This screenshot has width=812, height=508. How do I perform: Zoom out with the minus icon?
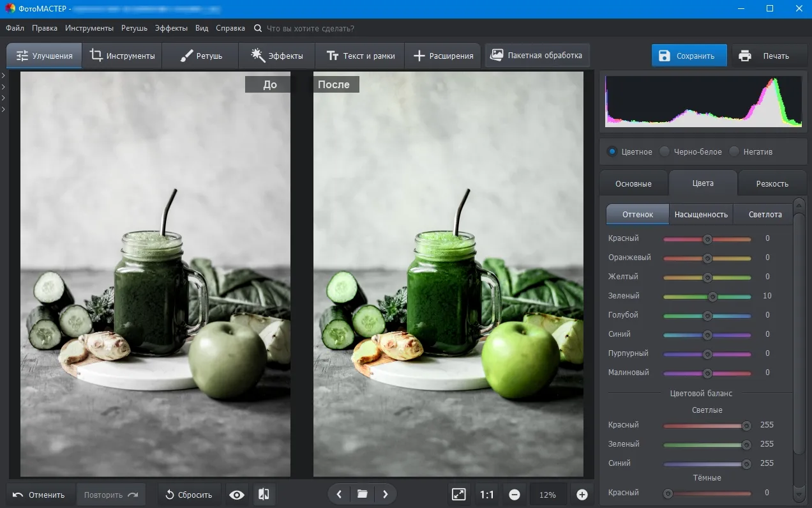515,494
